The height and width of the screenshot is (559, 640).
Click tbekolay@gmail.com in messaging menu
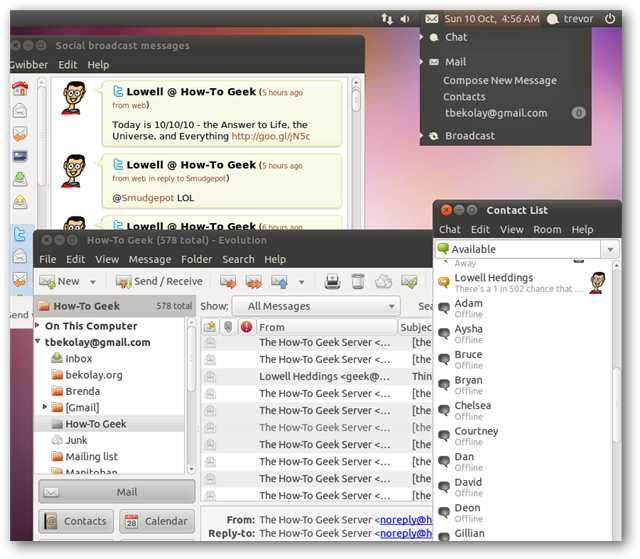click(x=496, y=113)
